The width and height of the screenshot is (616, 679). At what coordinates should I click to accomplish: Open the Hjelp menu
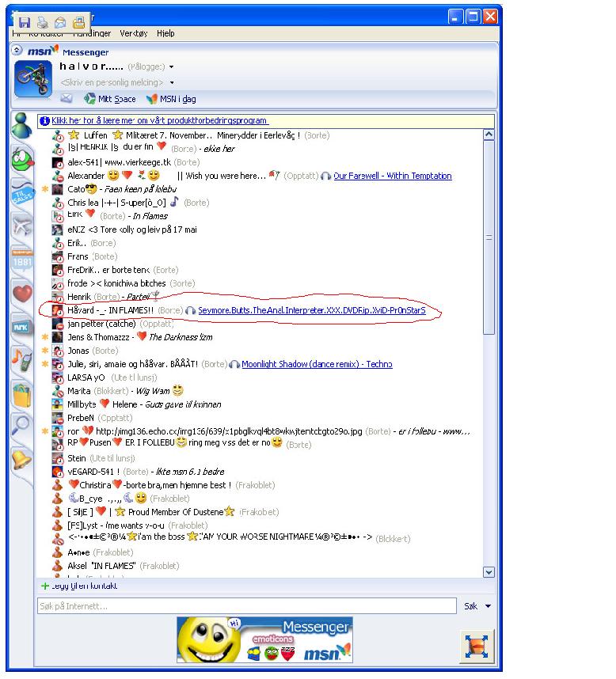165,33
